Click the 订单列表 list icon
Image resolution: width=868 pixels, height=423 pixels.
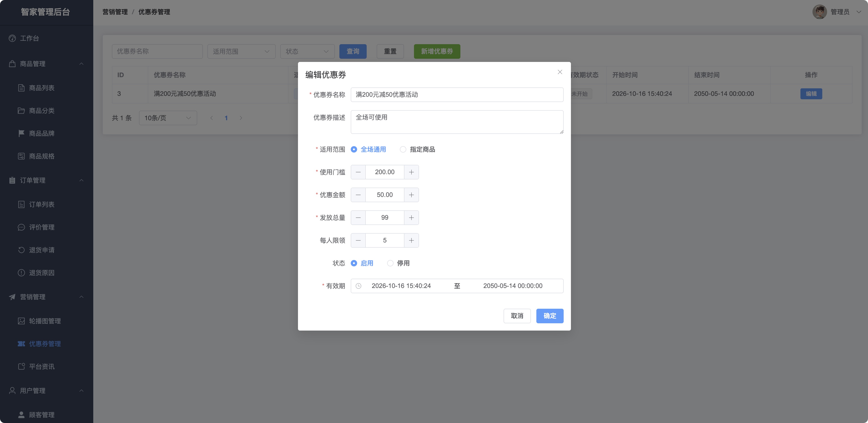click(x=21, y=204)
